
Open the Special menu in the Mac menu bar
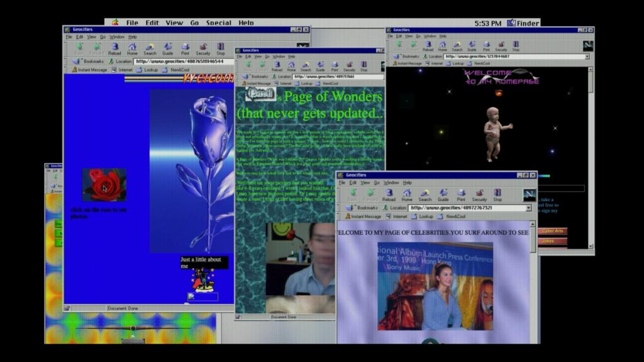click(x=218, y=23)
